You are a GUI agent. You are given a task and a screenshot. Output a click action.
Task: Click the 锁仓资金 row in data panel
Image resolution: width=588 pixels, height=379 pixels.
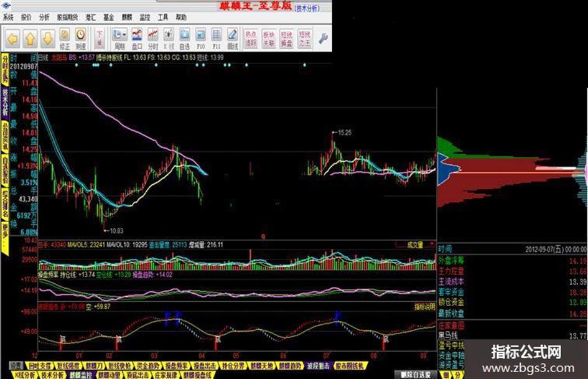513,302
